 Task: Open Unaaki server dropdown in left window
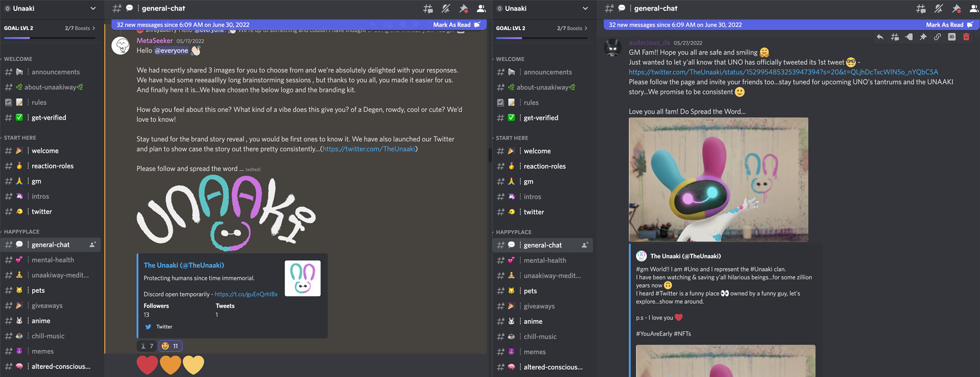(x=93, y=9)
